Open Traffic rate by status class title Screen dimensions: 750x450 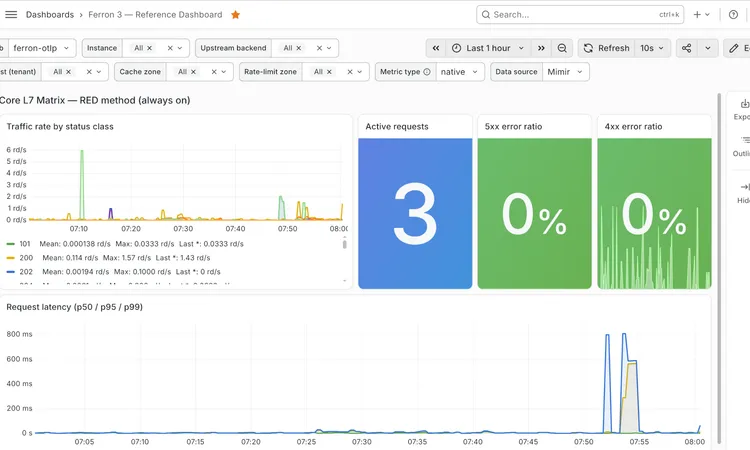tap(60, 127)
